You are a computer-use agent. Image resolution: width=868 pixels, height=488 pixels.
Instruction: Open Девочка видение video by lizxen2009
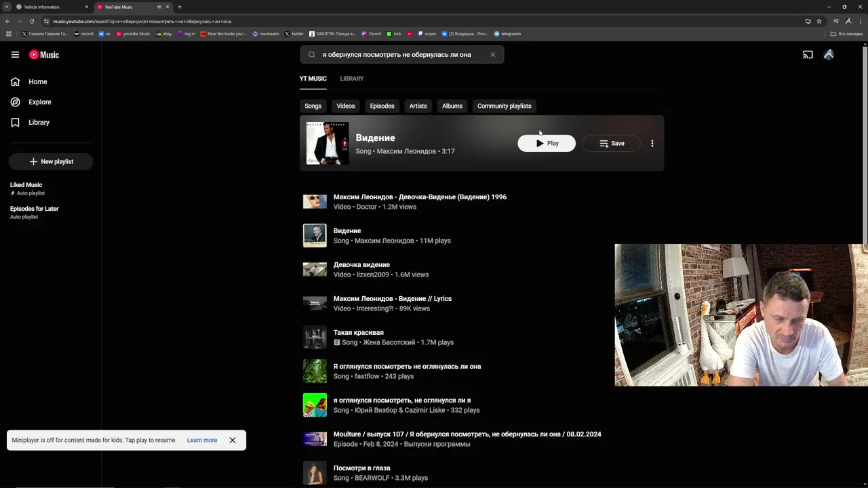[x=361, y=265]
